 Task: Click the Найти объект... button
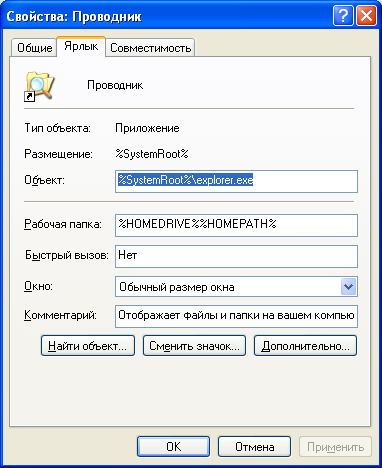coord(88,346)
